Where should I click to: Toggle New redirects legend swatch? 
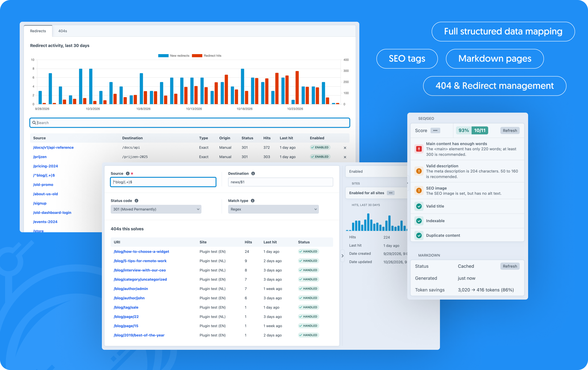coord(163,56)
